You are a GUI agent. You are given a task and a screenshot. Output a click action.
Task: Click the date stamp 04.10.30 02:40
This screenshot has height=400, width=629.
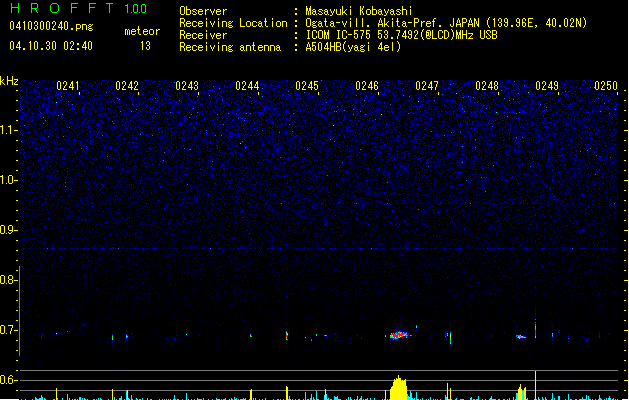(x=51, y=46)
